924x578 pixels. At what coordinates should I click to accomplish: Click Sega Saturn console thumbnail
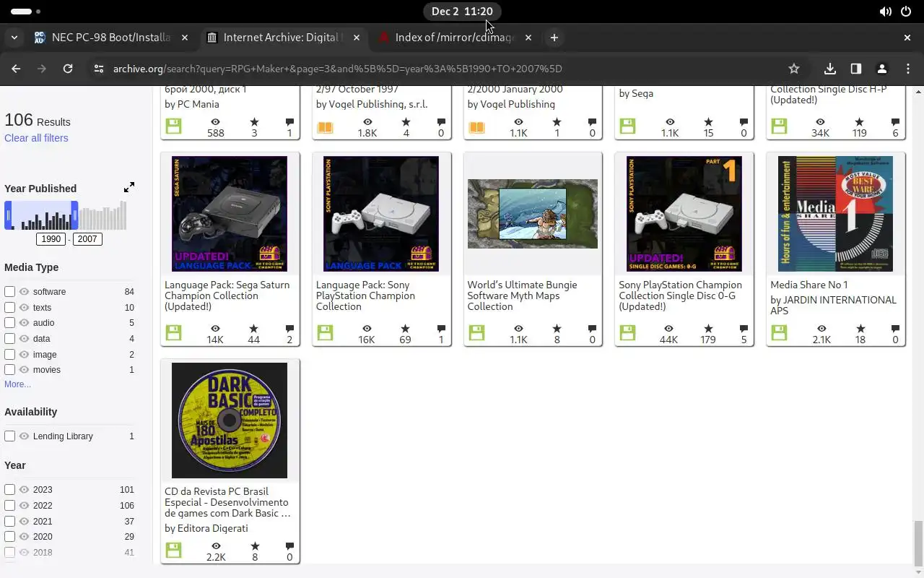click(230, 214)
